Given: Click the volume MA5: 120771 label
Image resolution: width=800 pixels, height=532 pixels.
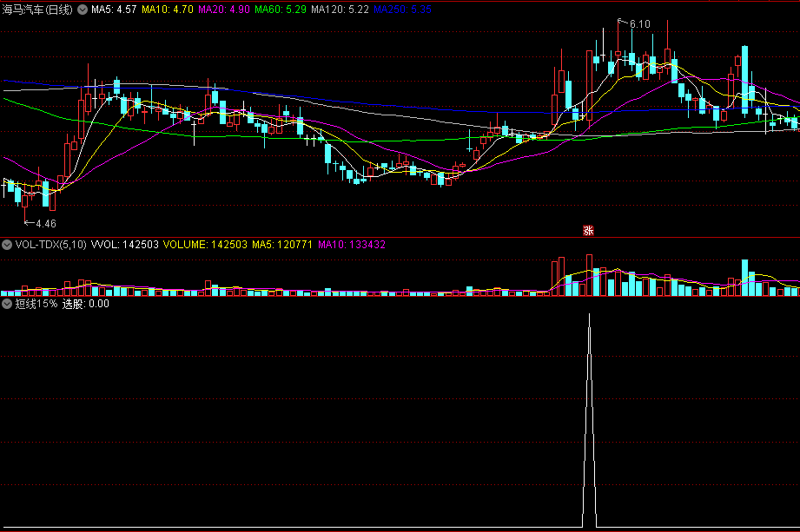Looking at the screenshot, I should click(282, 245).
